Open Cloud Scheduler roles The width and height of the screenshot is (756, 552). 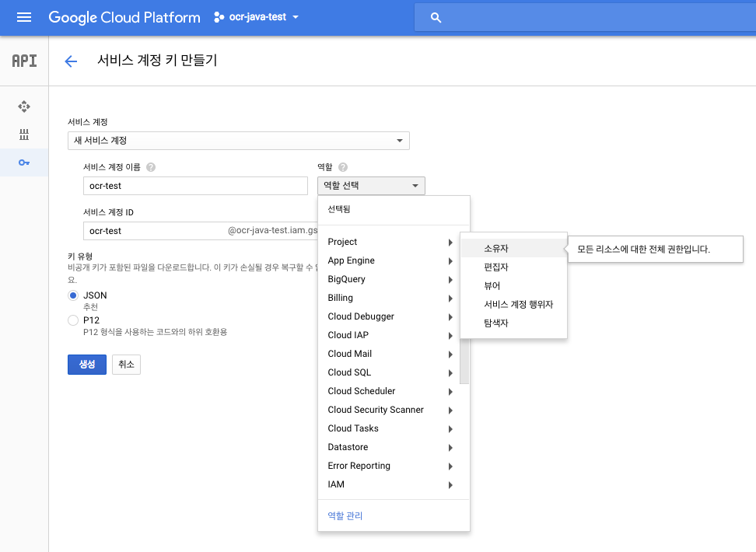pos(390,392)
